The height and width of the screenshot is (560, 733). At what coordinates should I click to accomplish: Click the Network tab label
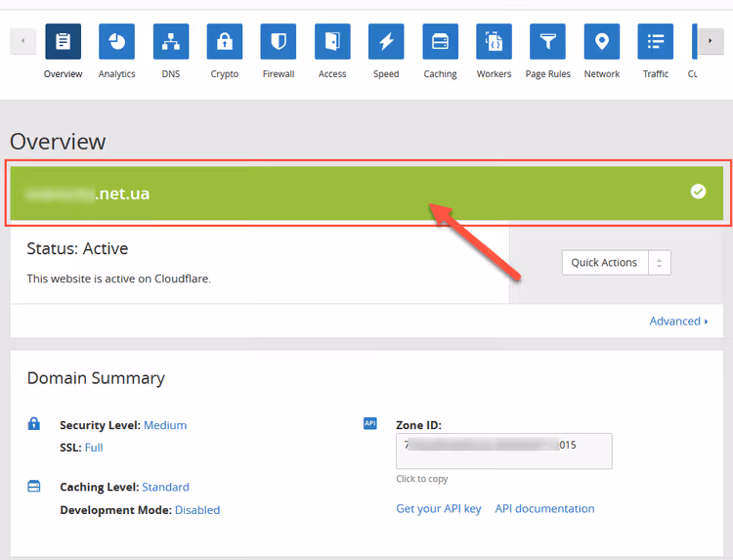[x=602, y=74]
